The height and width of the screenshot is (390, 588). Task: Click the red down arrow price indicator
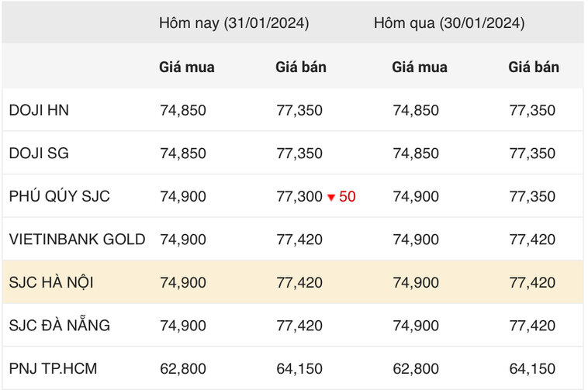tap(331, 197)
